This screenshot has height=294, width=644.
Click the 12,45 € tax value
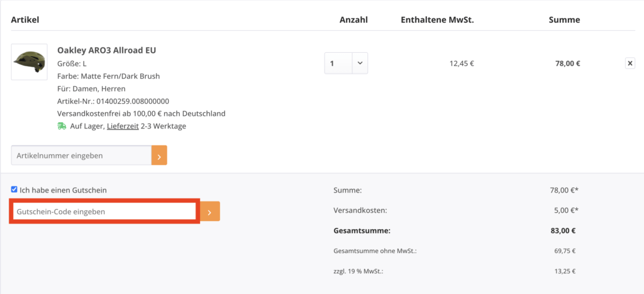[x=462, y=64]
